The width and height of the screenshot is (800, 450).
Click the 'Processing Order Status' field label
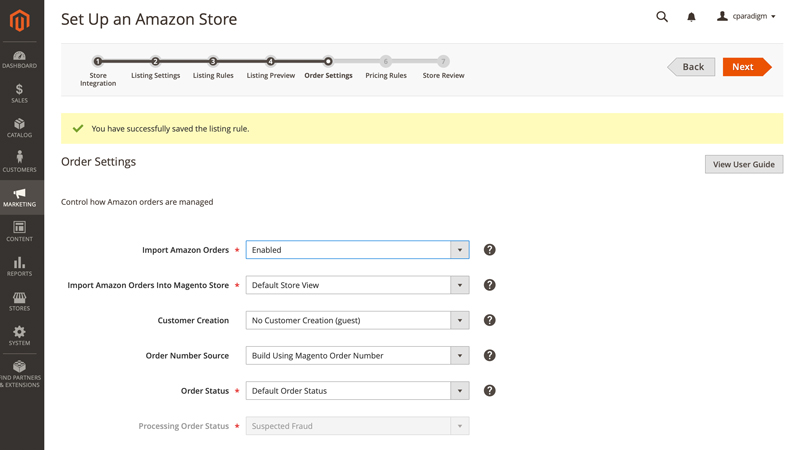184,426
